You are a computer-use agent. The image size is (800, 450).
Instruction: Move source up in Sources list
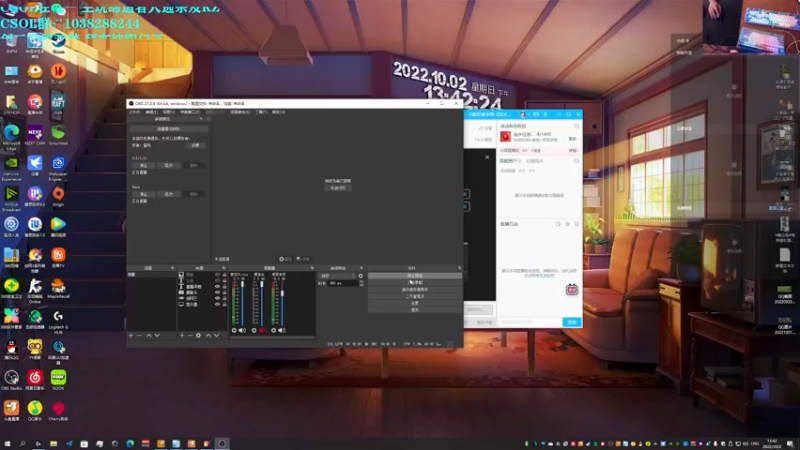point(208,336)
